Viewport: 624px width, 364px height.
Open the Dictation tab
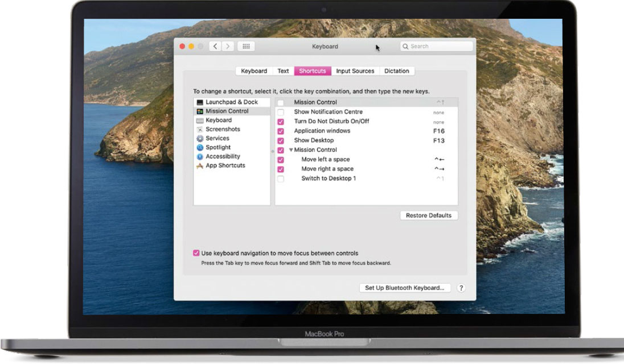coord(396,71)
